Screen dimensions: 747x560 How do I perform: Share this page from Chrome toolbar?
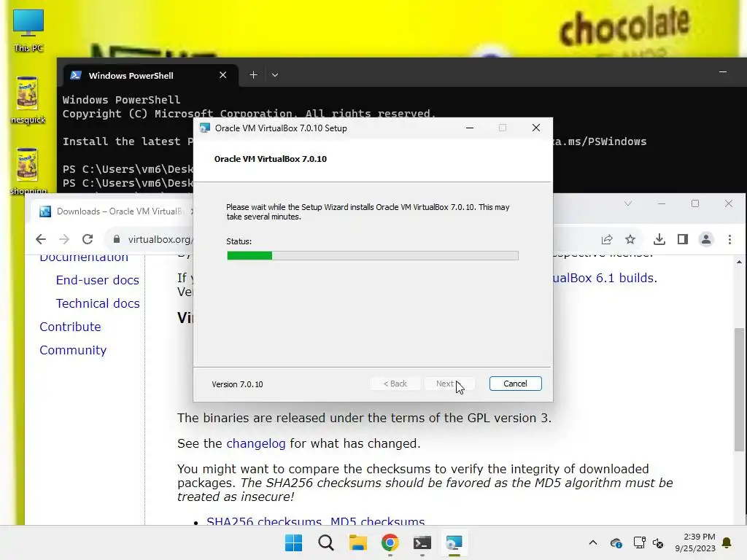click(607, 239)
